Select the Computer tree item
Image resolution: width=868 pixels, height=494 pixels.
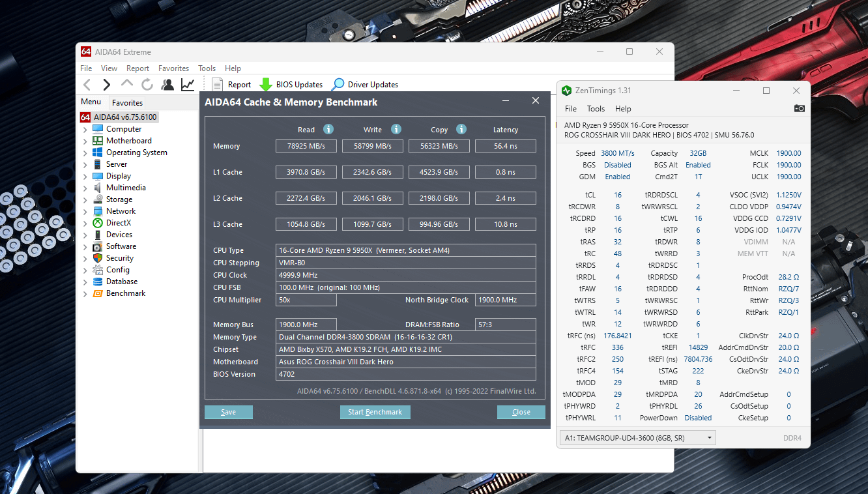click(x=124, y=129)
